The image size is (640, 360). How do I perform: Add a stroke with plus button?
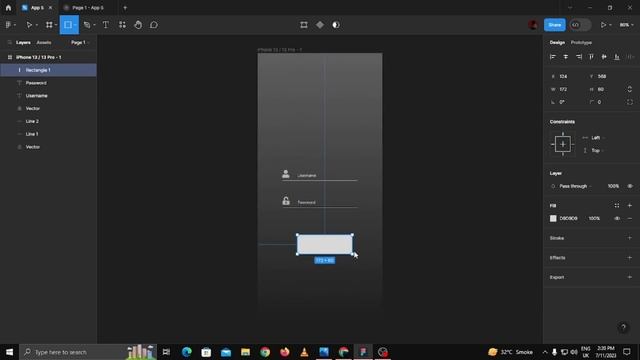(629, 238)
